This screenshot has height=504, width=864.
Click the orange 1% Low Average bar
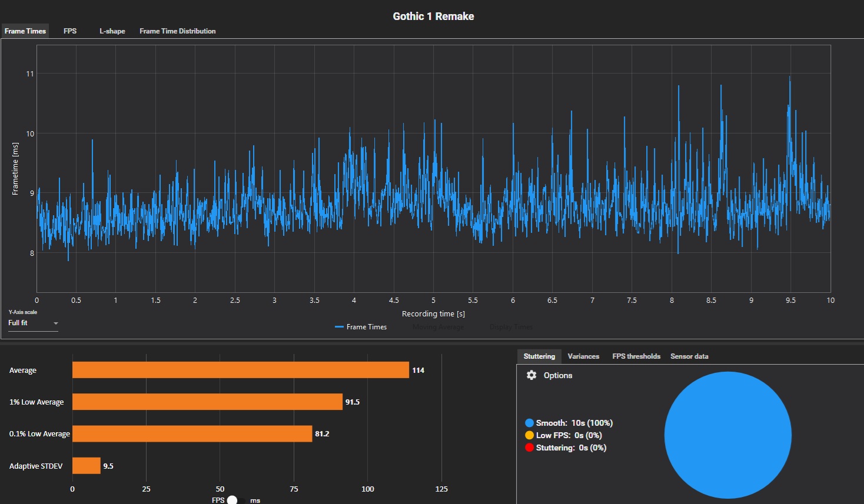pos(207,402)
